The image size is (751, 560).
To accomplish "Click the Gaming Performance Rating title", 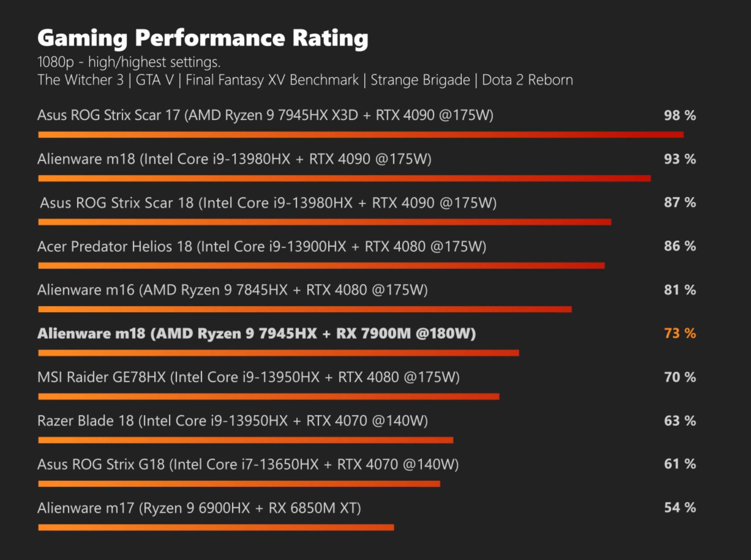I will 203,38.
